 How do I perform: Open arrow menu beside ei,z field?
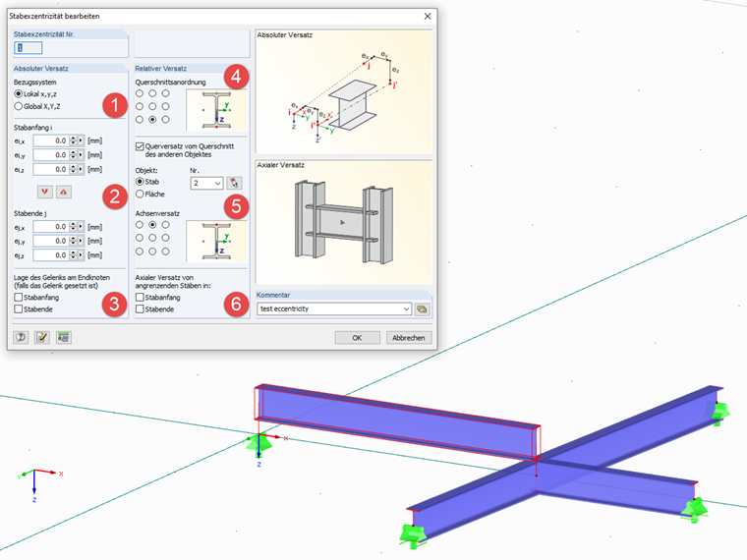pyautogui.click(x=81, y=169)
